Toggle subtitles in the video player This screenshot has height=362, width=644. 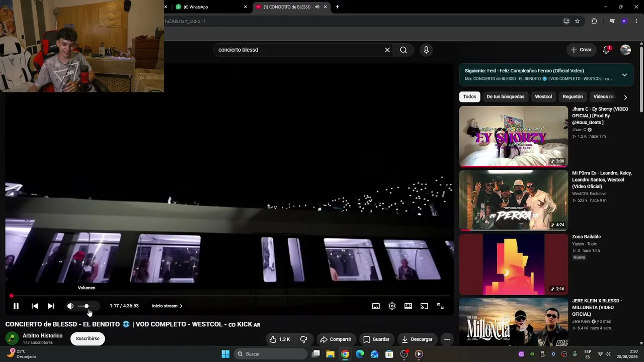pos(376,306)
